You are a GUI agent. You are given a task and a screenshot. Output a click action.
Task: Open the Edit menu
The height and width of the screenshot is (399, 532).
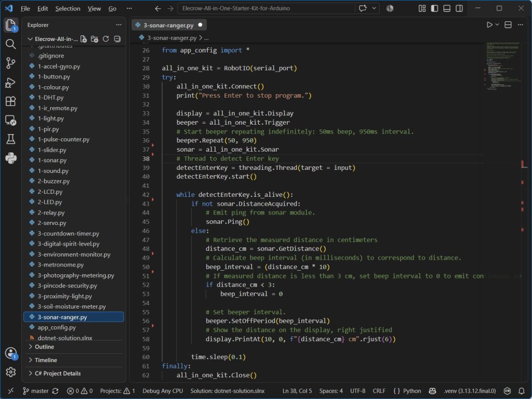[x=43, y=8]
